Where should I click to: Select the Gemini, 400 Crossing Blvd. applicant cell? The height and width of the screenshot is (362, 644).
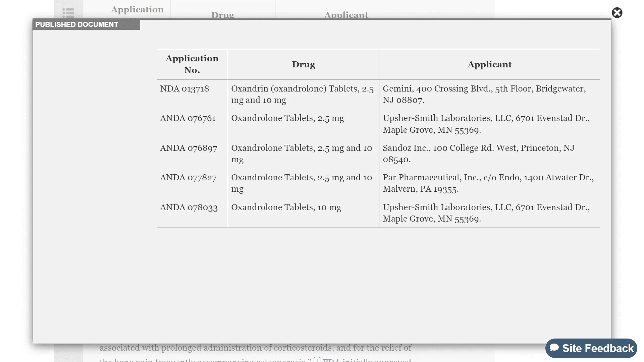click(490, 95)
